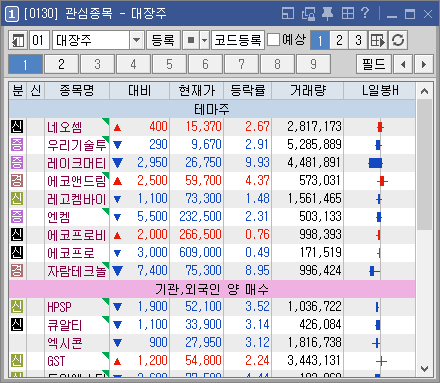The image size is (440, 383).
Task: Click the badge icon beside GST
Action: click(x=17, y=361)
